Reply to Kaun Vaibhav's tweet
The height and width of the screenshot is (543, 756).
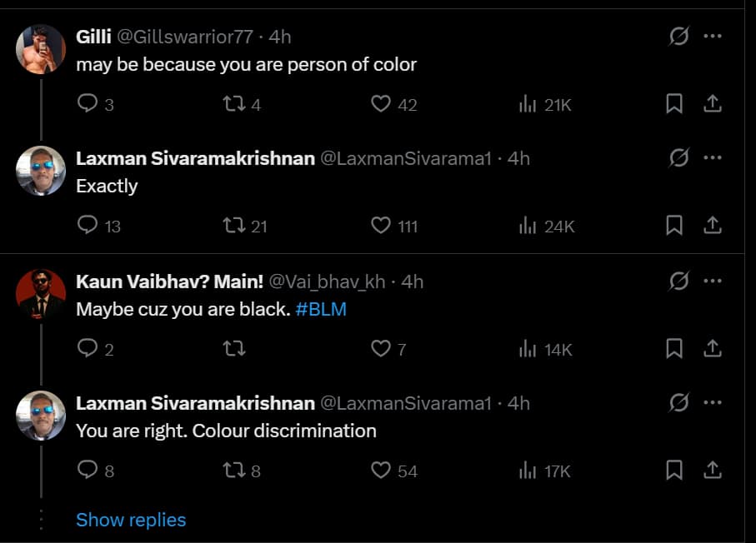(x=88, y=349)
